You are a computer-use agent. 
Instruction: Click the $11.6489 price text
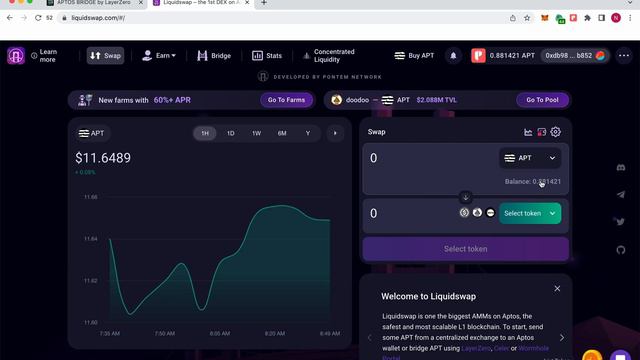click(x=103, y=158)
